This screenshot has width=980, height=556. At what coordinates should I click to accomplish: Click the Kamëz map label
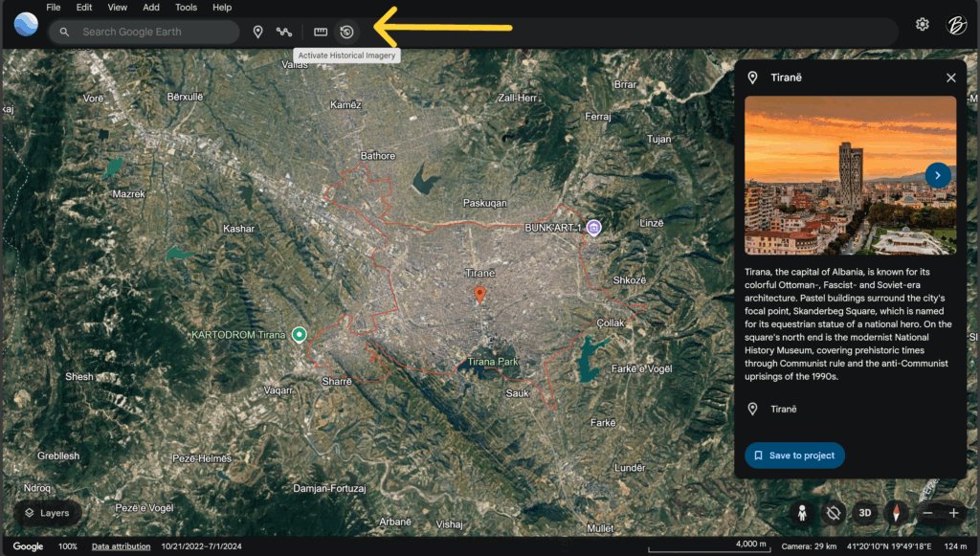[x=345, y=105]
